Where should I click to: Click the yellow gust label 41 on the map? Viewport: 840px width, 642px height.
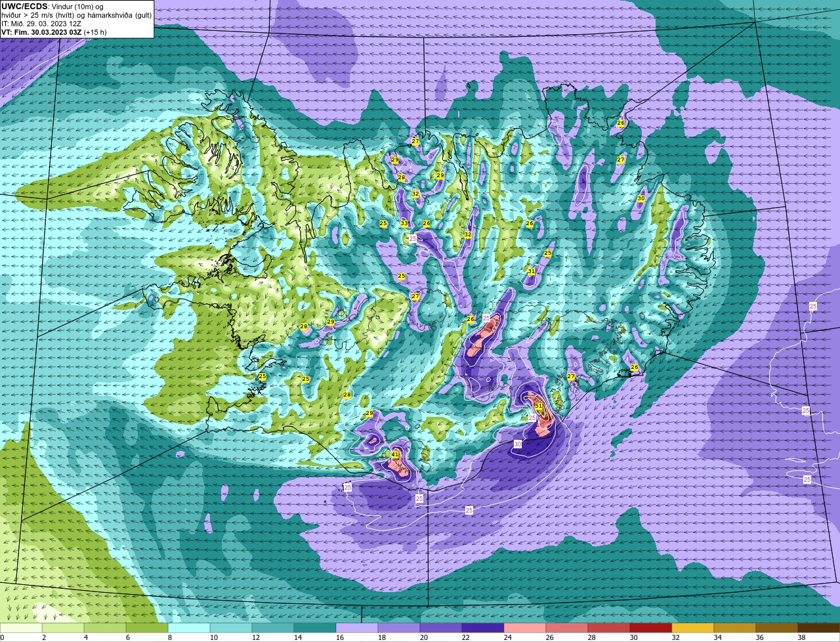tap(395, 454)
